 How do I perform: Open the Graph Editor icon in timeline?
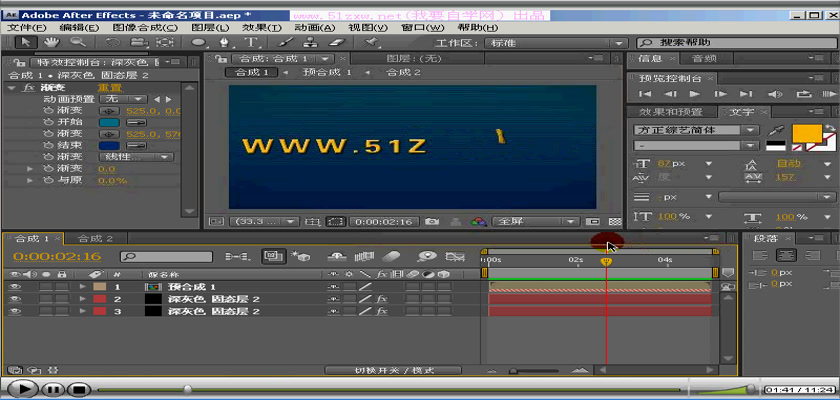click(x=455, y=257)
